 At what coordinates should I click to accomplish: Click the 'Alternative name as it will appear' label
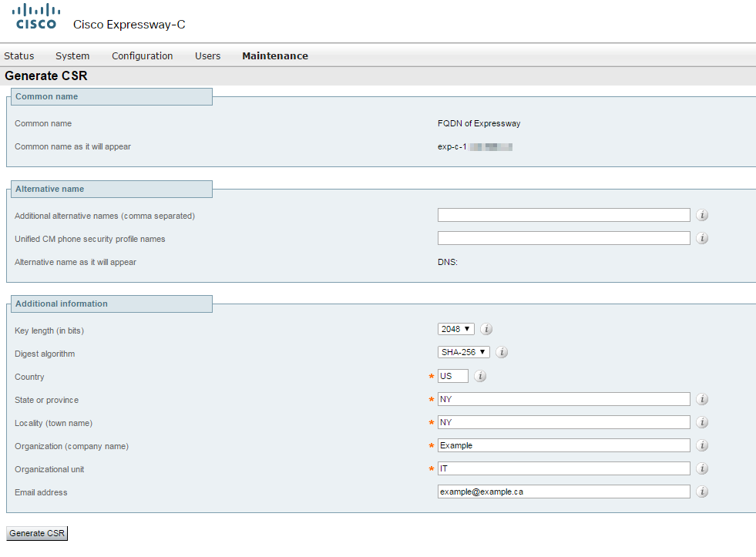76,262
